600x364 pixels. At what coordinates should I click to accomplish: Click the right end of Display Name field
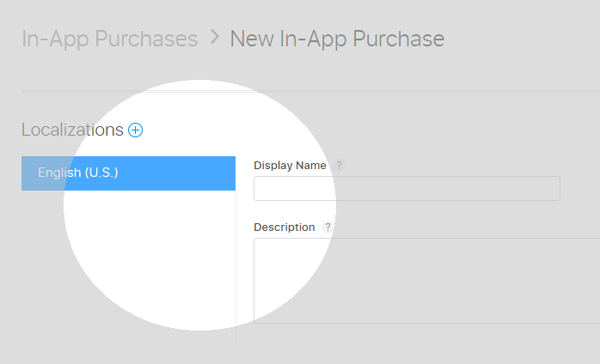550,189
